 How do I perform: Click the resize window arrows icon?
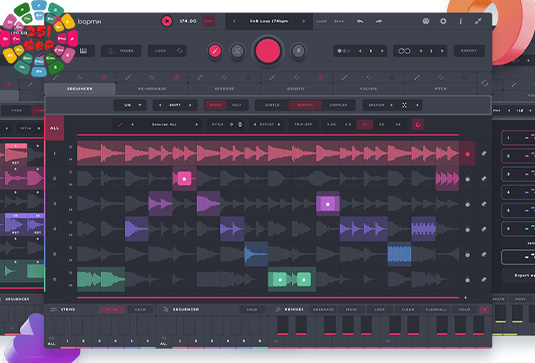[478, 21]
